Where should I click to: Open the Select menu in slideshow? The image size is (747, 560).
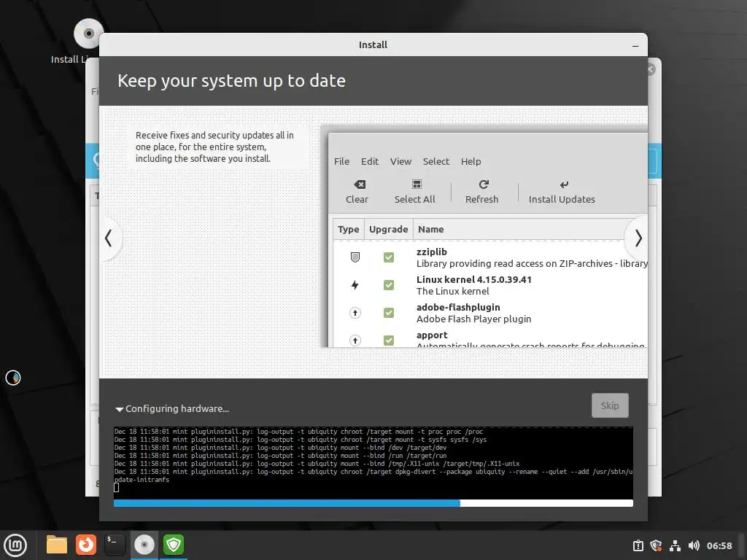[436, 161]
